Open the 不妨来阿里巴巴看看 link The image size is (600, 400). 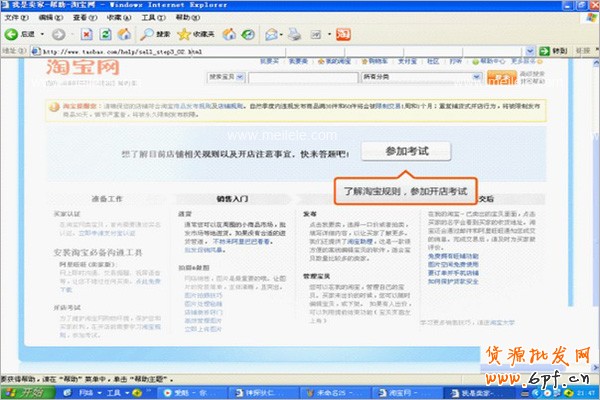(x=243, y=242)
